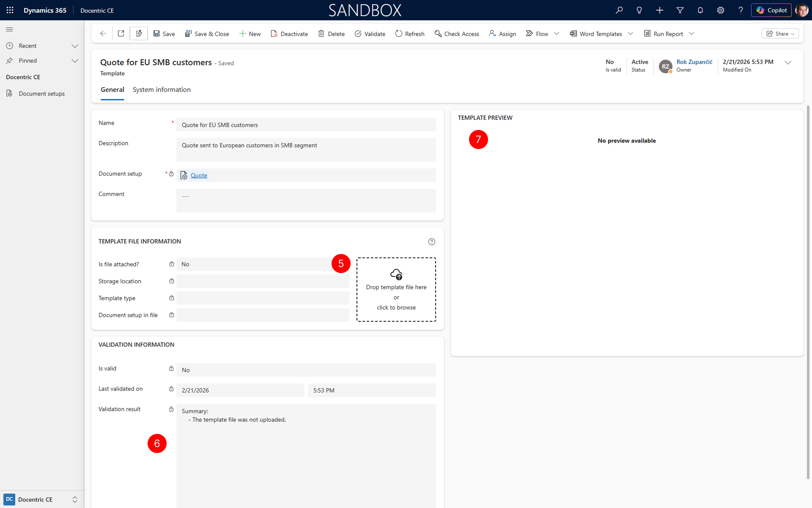The width and height of the screenshot is (812, 508).
Task: Open the assistant lightbulb icon
Action: (639, 10)
